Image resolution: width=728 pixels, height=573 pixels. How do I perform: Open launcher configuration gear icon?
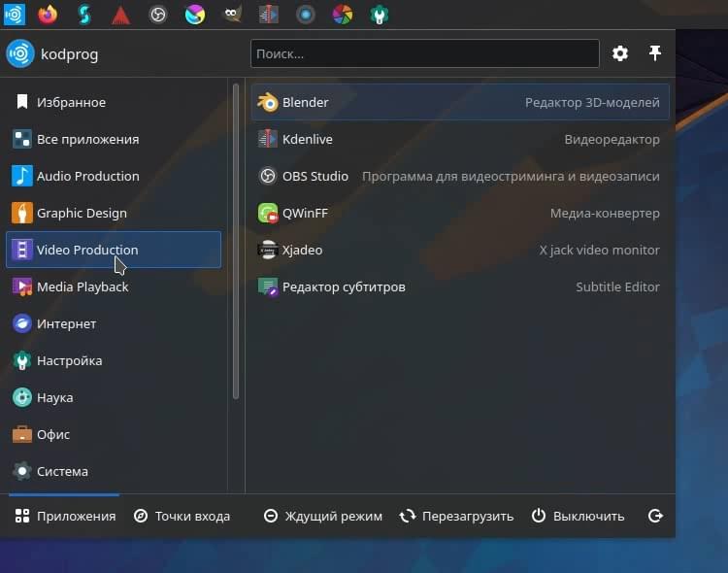tap(620, 53)
